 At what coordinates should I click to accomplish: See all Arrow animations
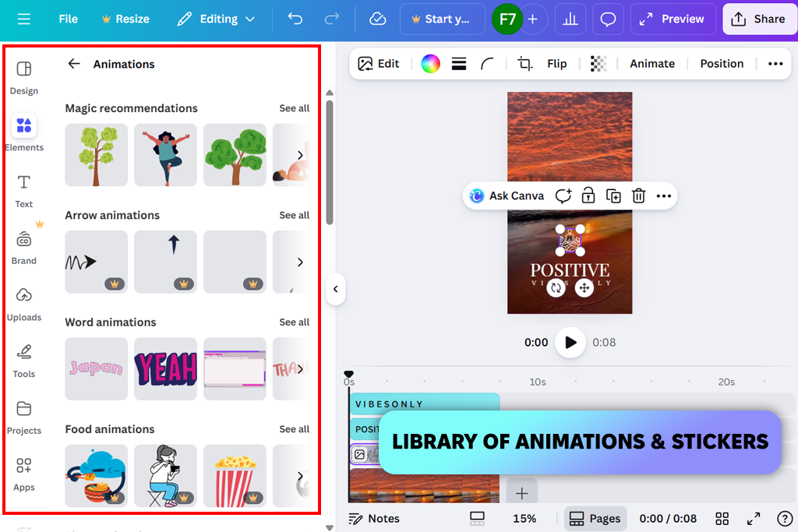click(x=294, y=215)
